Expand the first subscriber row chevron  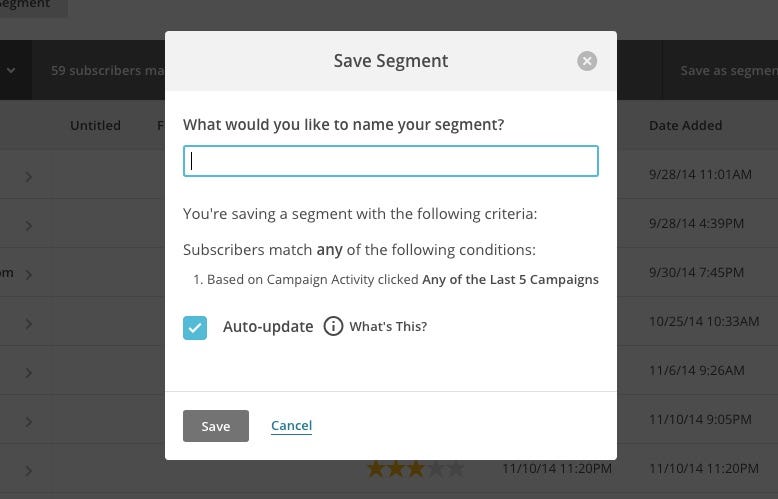[29, 177]
